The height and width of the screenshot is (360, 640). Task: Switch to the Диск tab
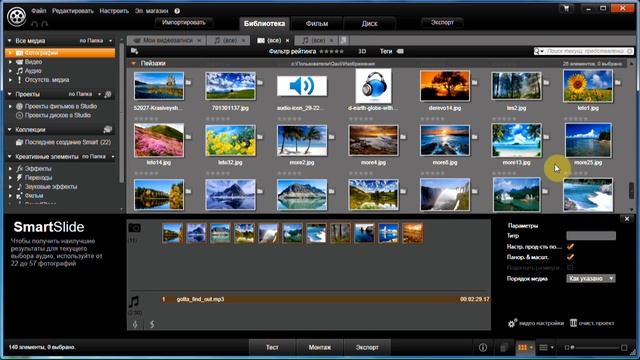click(369, 24)
